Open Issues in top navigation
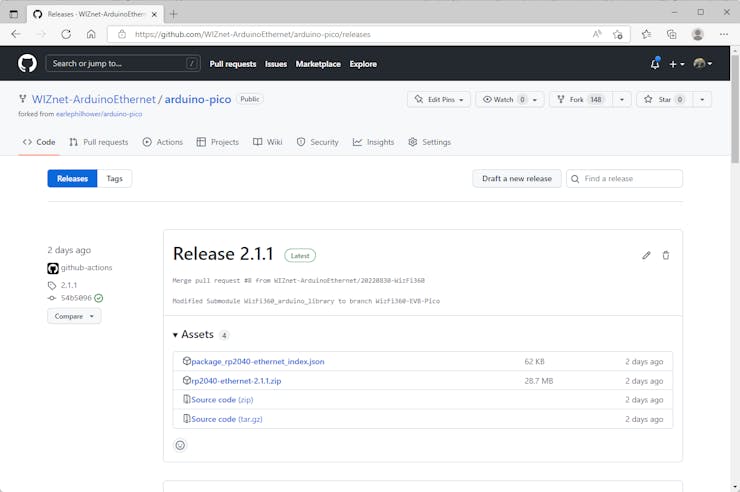This screenshot has width=740, height=492. [276, 64]
